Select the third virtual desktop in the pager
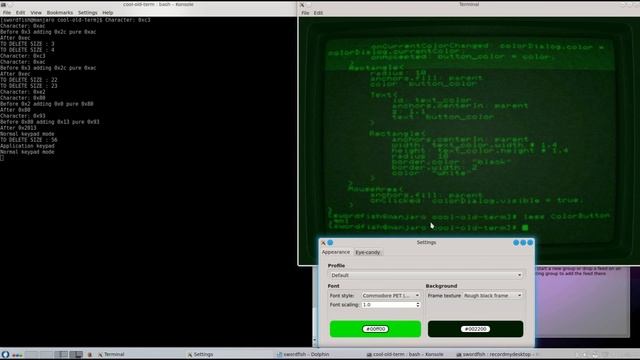The width and height of the screenshot is (640, 360). point(61,354)
